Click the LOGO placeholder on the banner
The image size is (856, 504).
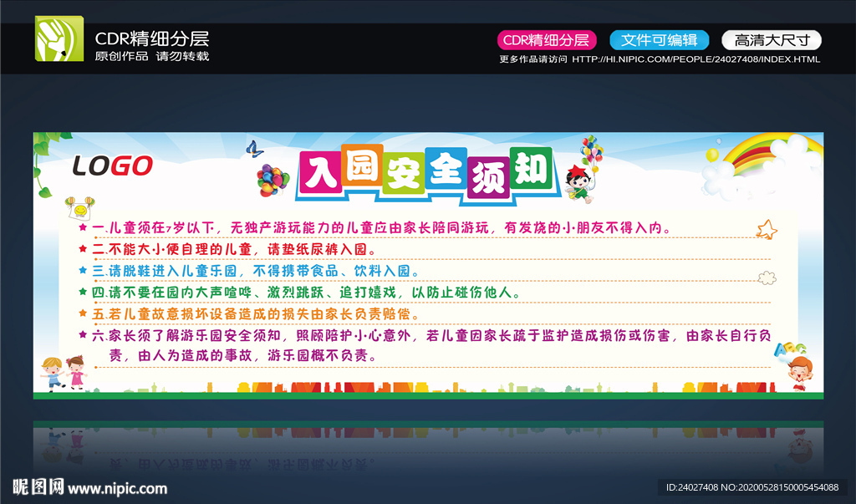[x=113, y=166]
